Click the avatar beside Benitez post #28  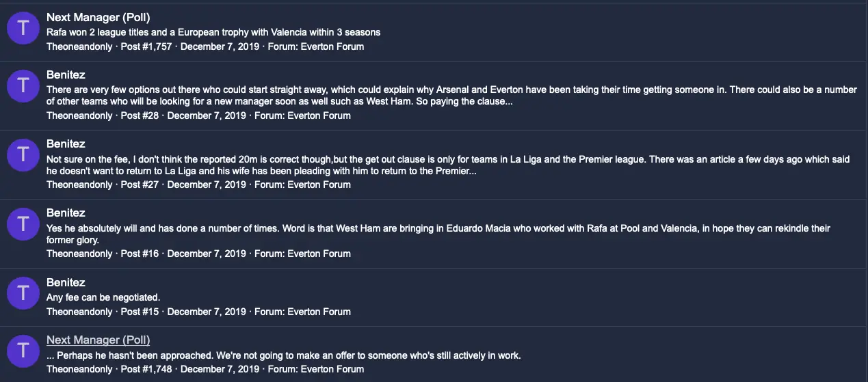pyautogui.click(x=23, y=85)
